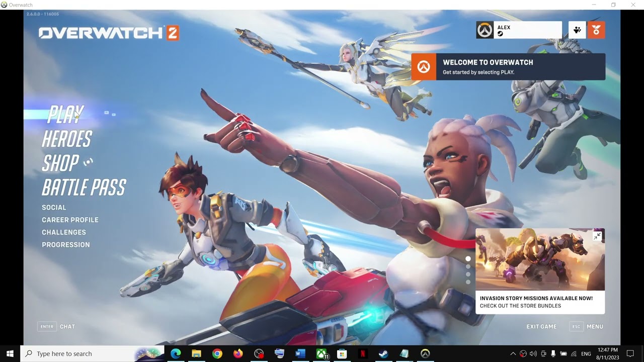
Task: Open Microsoft Store from the taskbar
Action: pos(342,354)
